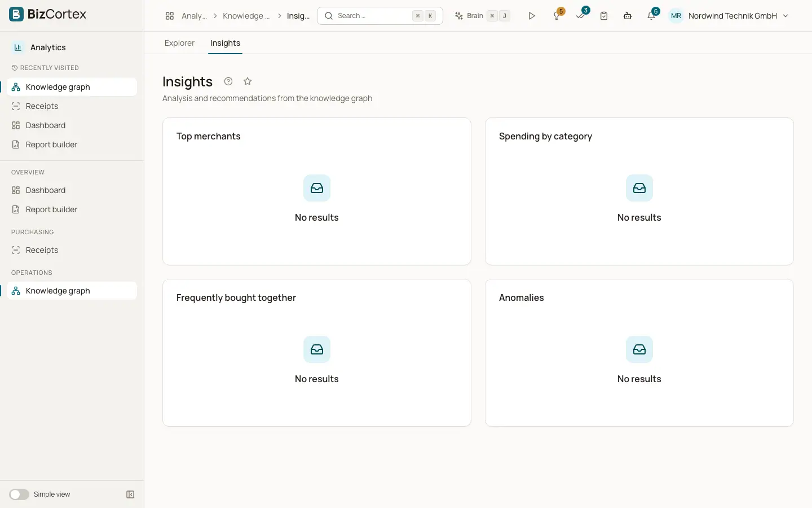Open Report builder in the Overview section
Image resolution: width=812 pixels, height=508 pixels.
[x=72, y=209]
